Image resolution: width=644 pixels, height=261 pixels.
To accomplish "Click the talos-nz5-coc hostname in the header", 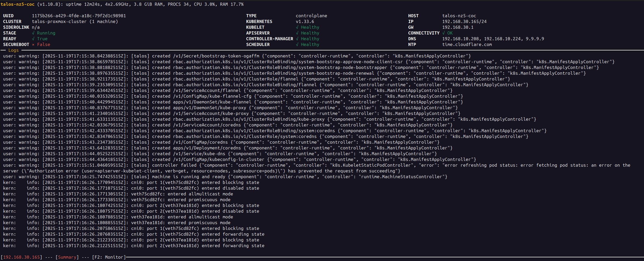I will point(18,4).
